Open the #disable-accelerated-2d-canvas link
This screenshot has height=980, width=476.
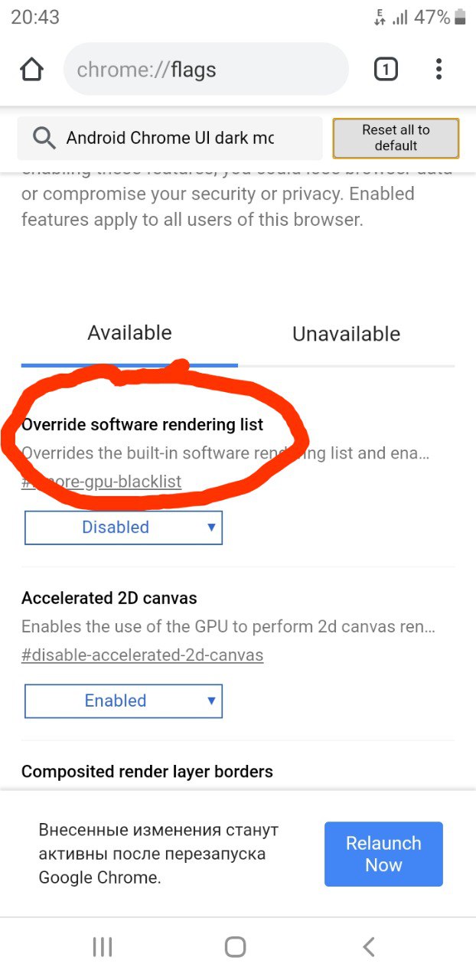click(142, 655)
